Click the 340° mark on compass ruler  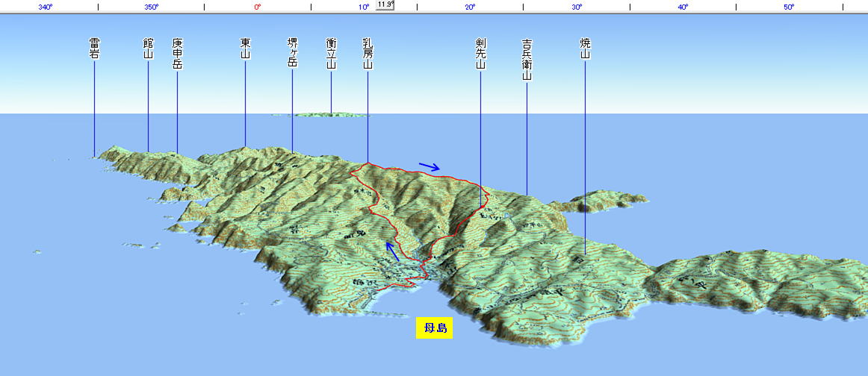[x=45, y=7]
